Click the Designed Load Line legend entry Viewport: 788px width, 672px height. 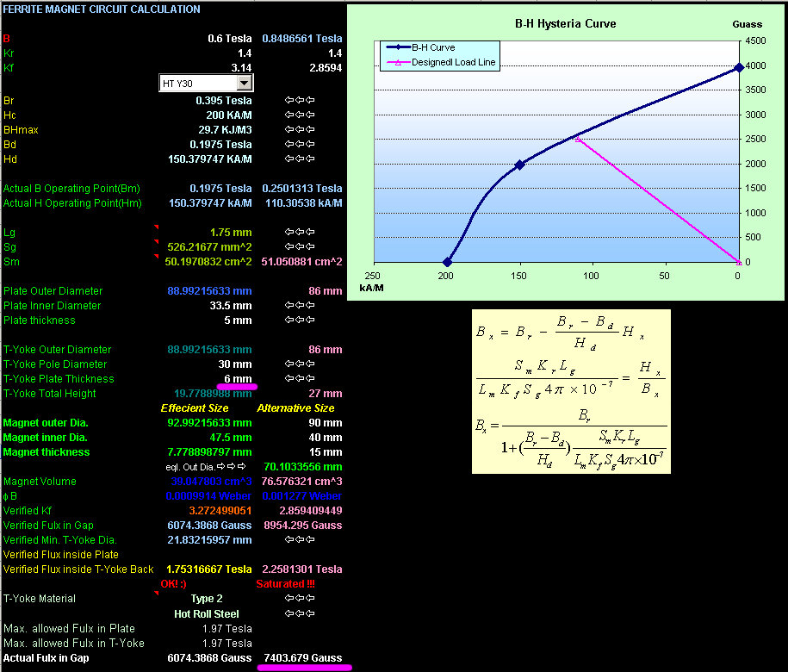(x=454, y=62)
